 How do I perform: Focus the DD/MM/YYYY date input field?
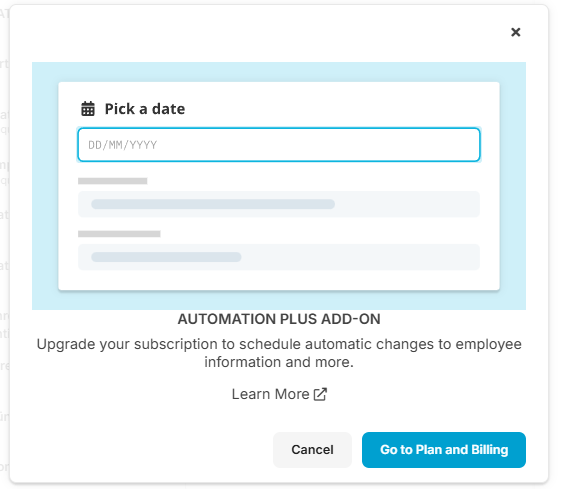(x=279, y=145)
